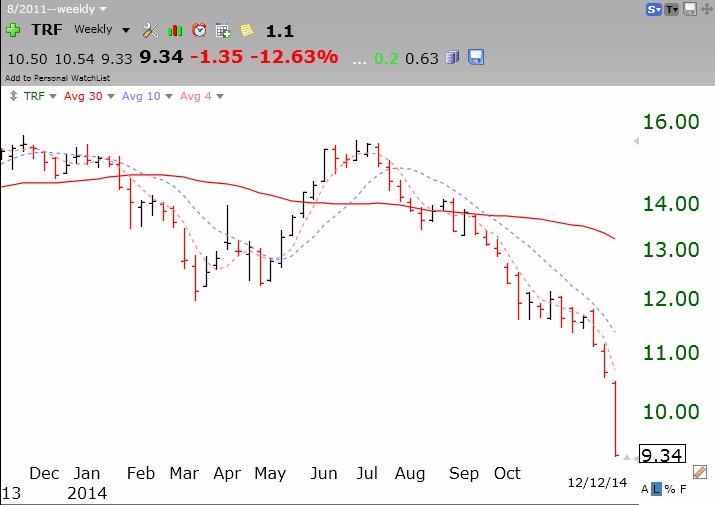Expand the TRF price plot dropdown
Screen dimensions: 715x505
coord(53,96)
